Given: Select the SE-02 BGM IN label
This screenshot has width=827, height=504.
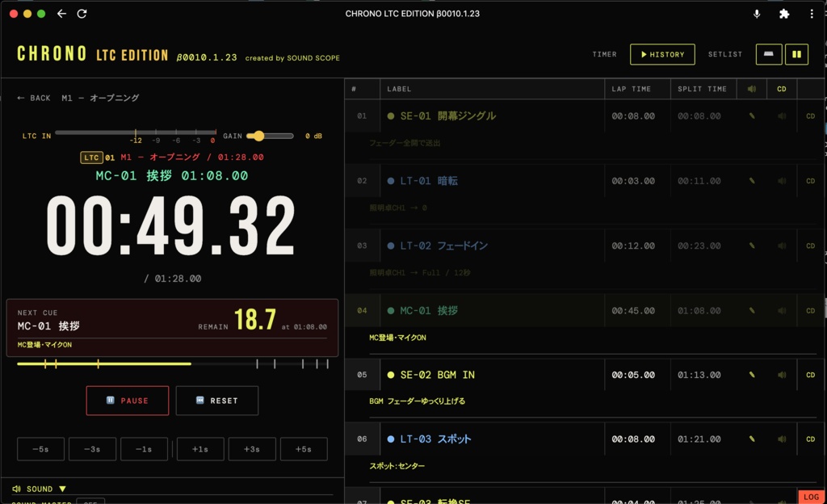Looking at the screenshot, I should (x=437, y=375).
